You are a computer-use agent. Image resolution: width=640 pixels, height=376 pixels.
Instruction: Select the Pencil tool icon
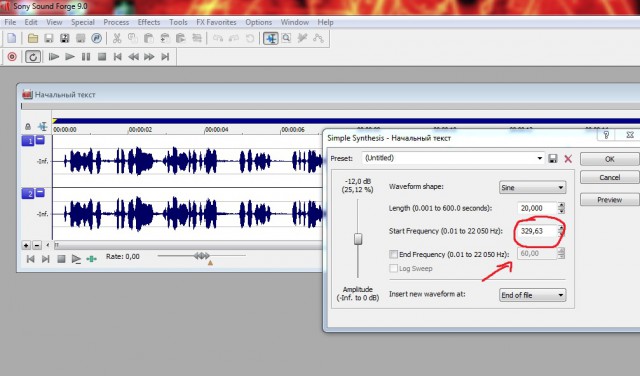[x=302, y=38]
